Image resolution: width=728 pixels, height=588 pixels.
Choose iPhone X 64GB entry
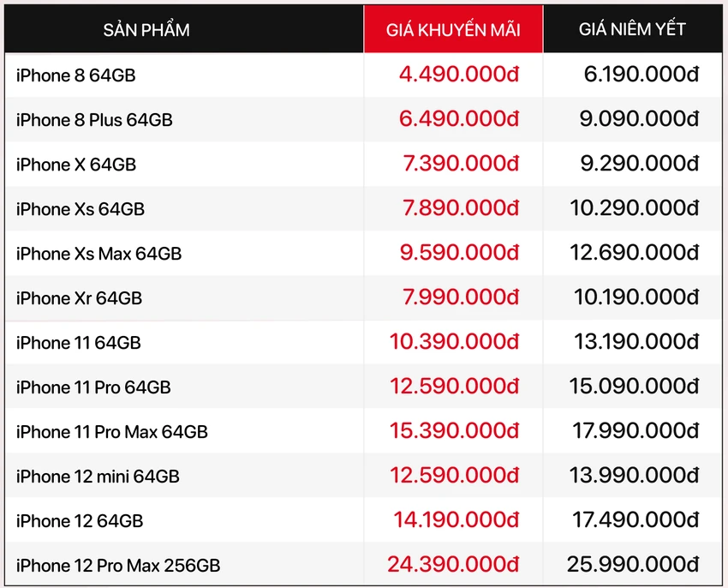(x=76, y=165)
